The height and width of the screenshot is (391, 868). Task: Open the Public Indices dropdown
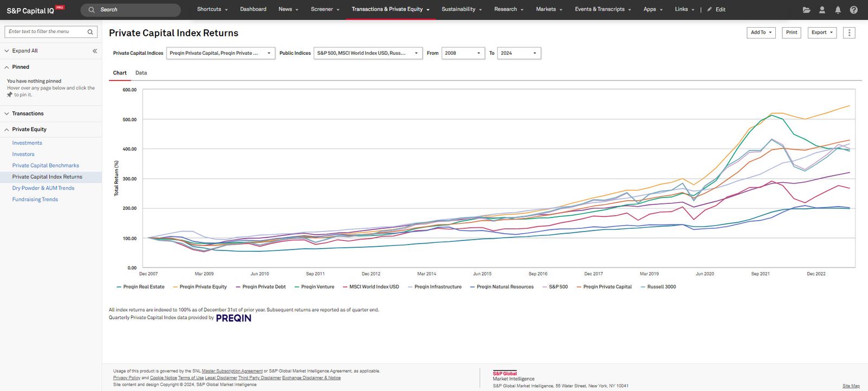tap(368, 53)
